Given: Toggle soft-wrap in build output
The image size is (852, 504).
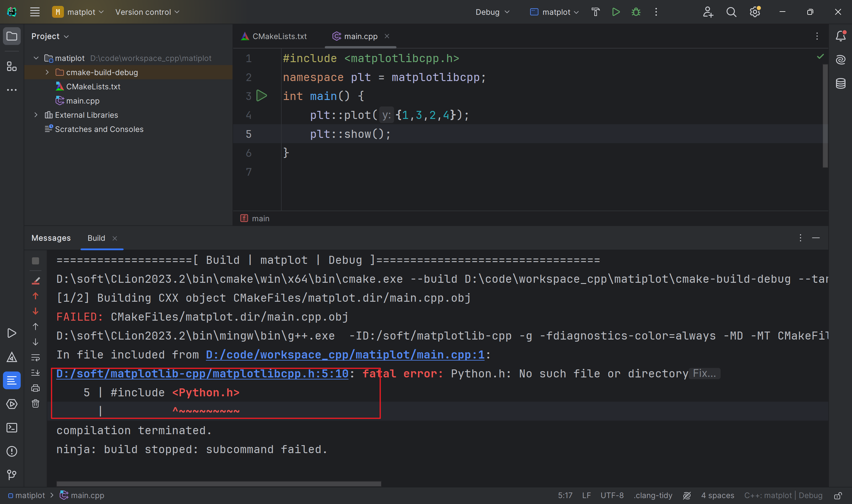Looking at the screenshot, I should [x=35, y=357].
